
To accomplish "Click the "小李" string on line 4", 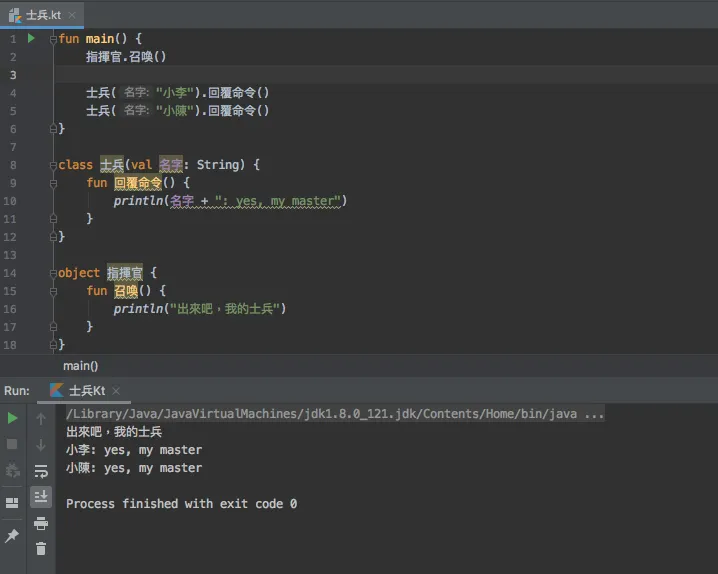I will tap(174, 93).
